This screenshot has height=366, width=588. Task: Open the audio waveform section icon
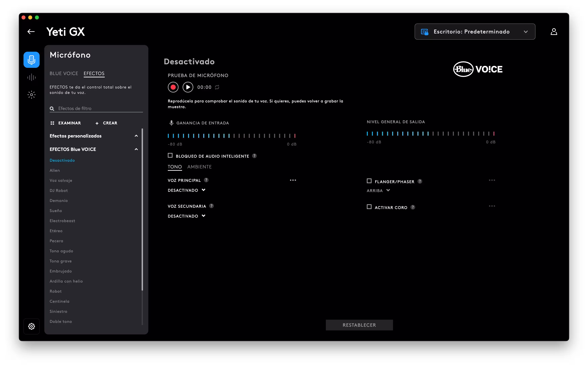pyautogui.click(x=31, y=77)
